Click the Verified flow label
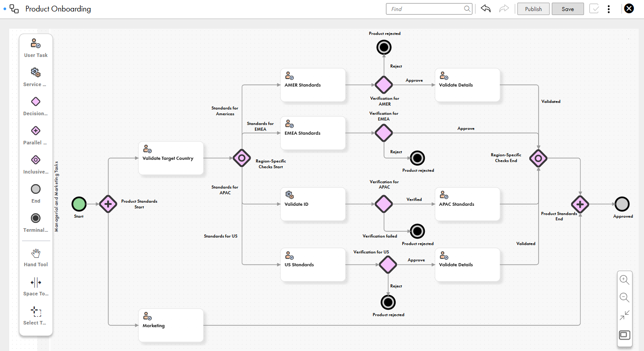The width and height of the screenshot is (644, 351). [414, 200]
